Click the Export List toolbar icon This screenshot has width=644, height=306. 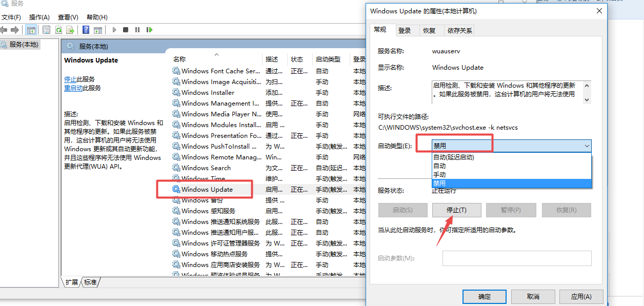click(70, 30)
